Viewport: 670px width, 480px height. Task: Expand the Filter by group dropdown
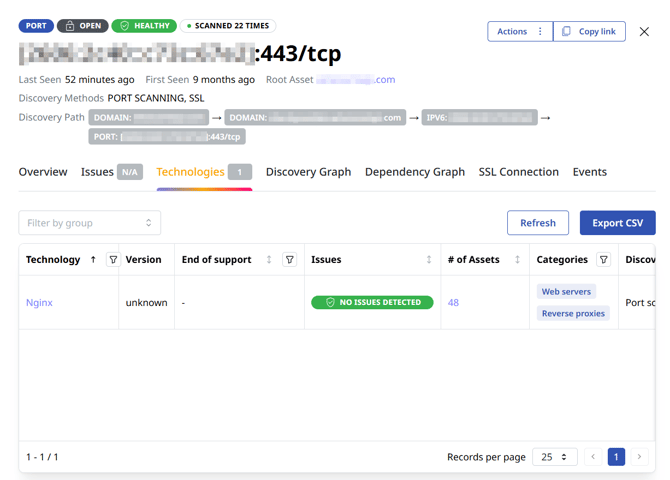pos(90,223)
